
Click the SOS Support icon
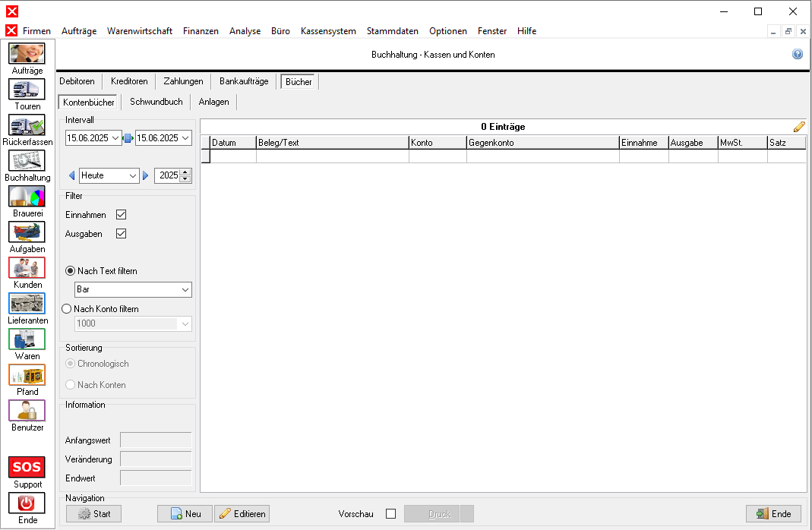click(x=27, y=467)
